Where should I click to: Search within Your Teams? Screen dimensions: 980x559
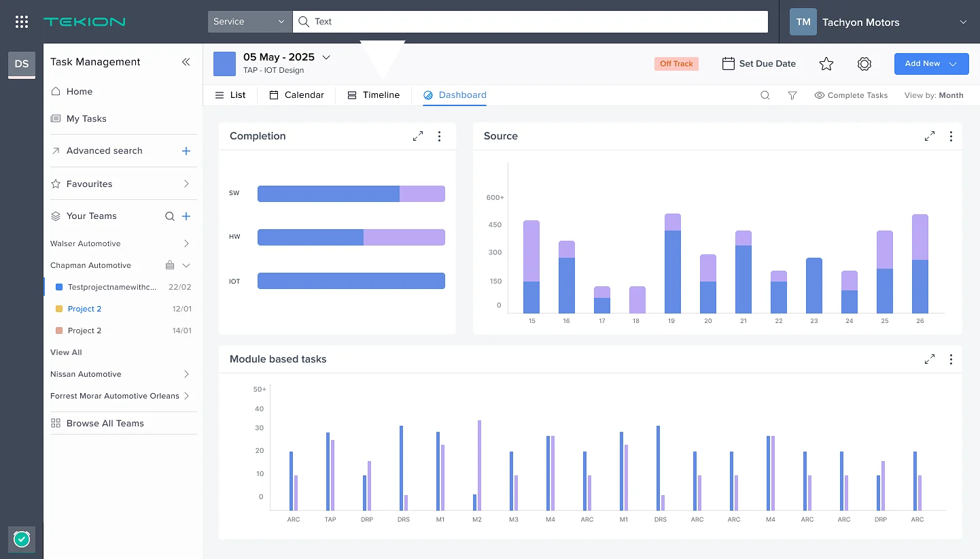(x=170, y=216)
